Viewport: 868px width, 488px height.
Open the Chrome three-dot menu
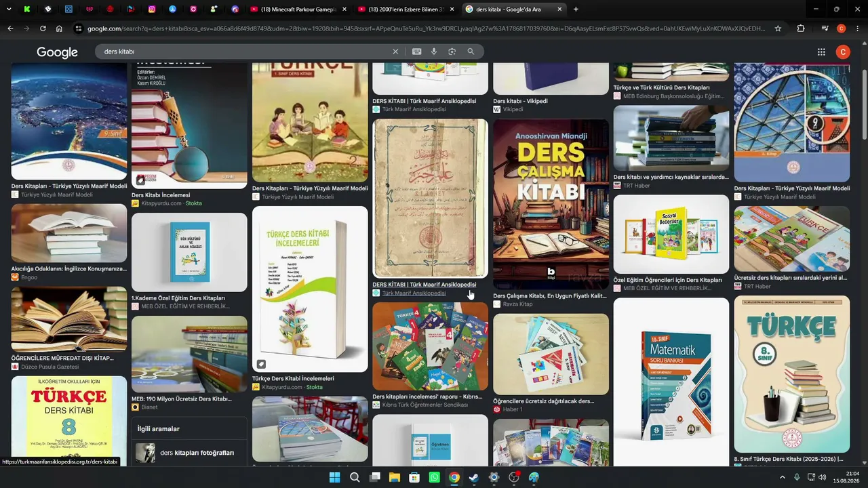[857, 28]
